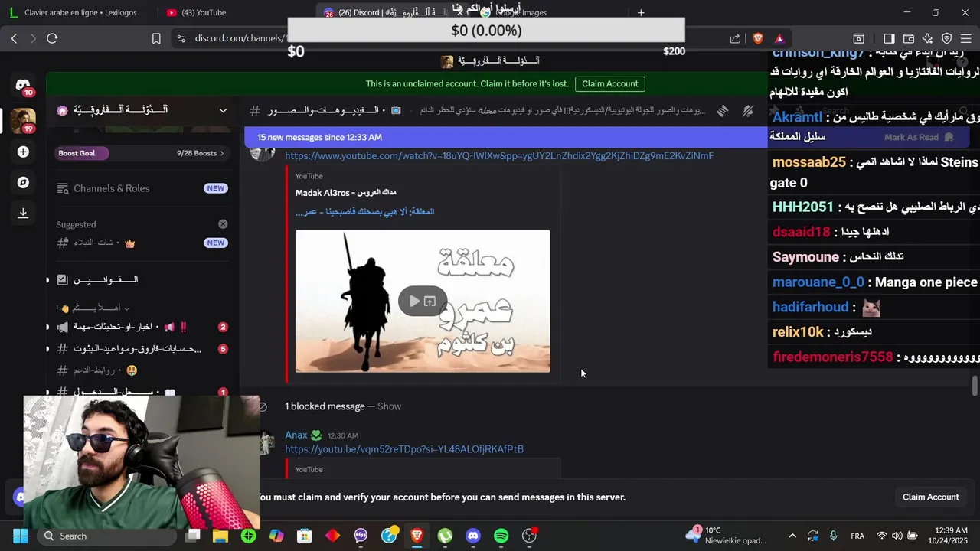Screen dimensions: 980x551
Task: Toggle browser sidebar panel
Action: (x=889, y=38)
